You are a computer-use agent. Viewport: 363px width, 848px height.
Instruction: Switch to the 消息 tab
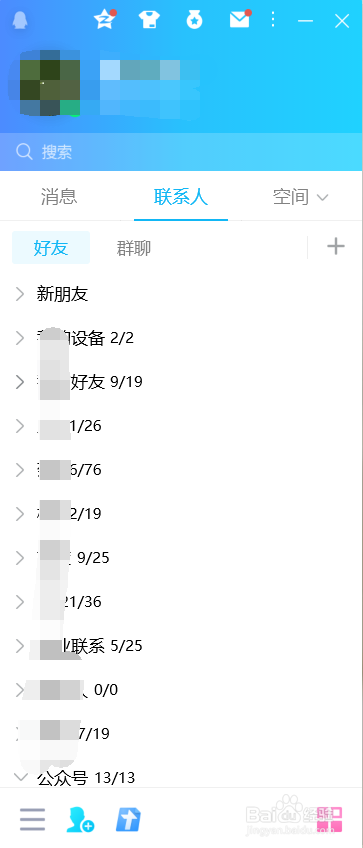coord(59,197)
